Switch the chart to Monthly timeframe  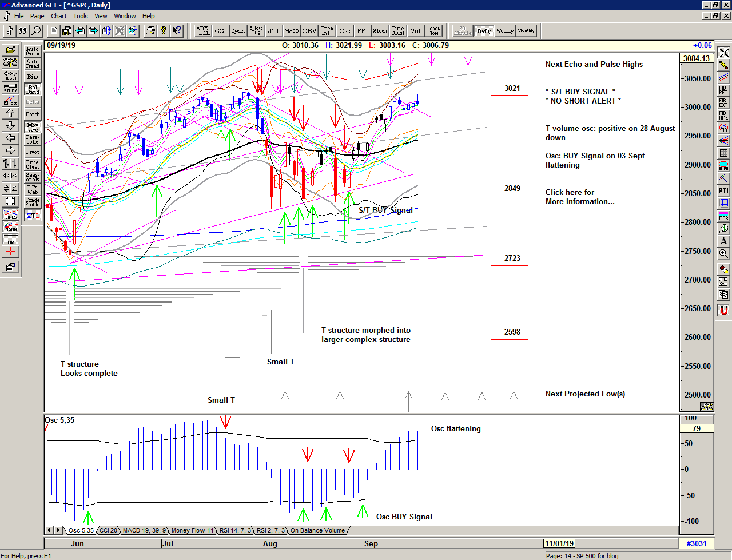pyautogui.click(x=526, y=31)
